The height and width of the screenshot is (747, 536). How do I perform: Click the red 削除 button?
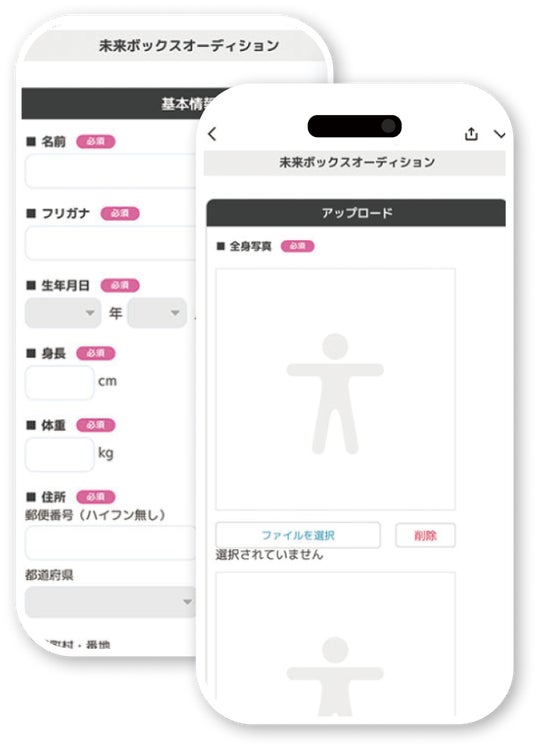425,535
